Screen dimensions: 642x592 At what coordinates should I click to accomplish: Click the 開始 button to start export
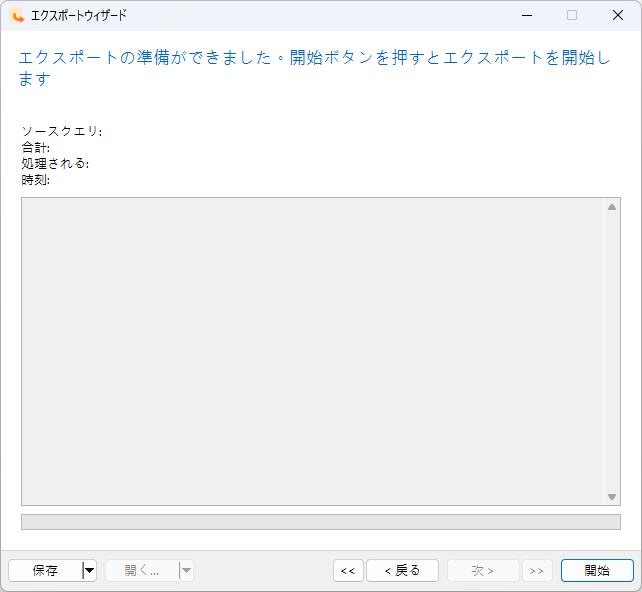click(597, 570)
